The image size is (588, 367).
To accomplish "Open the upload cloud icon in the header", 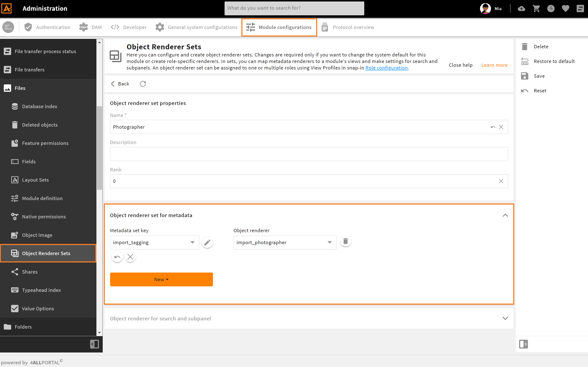I will [521, 8].
